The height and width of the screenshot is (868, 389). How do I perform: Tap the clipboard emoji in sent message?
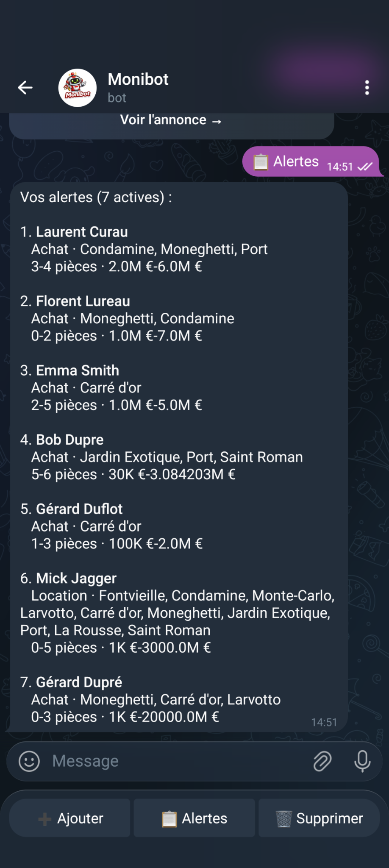[x=261, y=161]
